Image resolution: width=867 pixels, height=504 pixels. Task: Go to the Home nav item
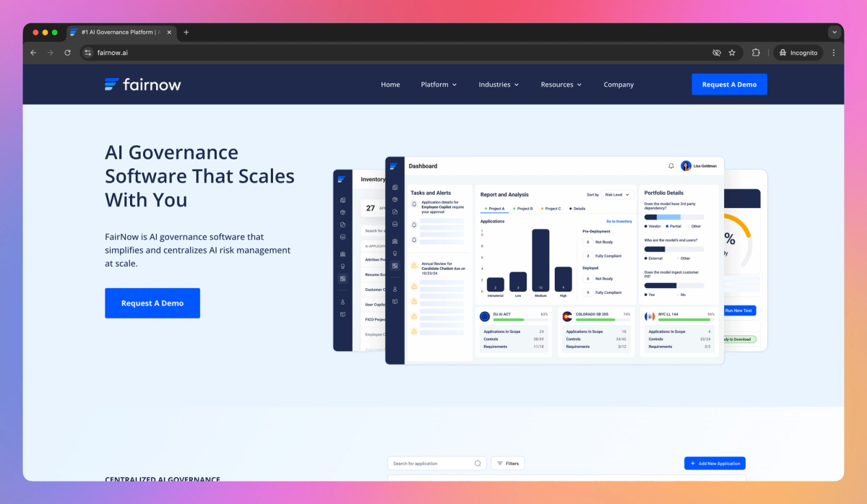point(390,84)
